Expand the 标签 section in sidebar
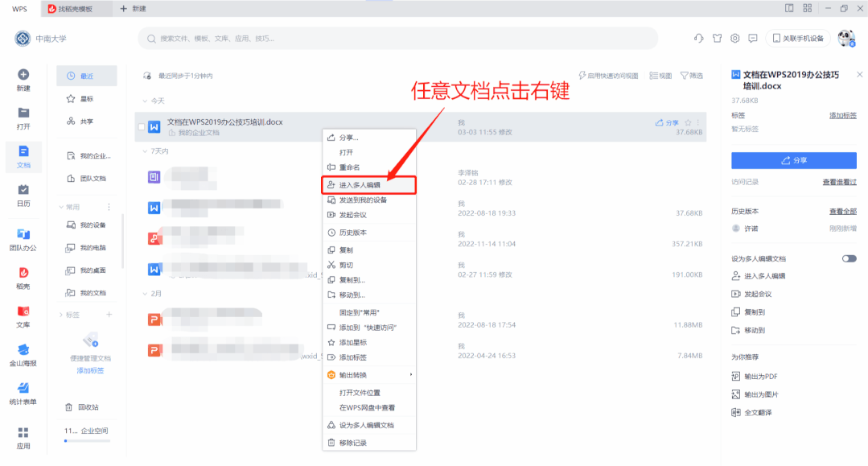 tap(61, 315)
